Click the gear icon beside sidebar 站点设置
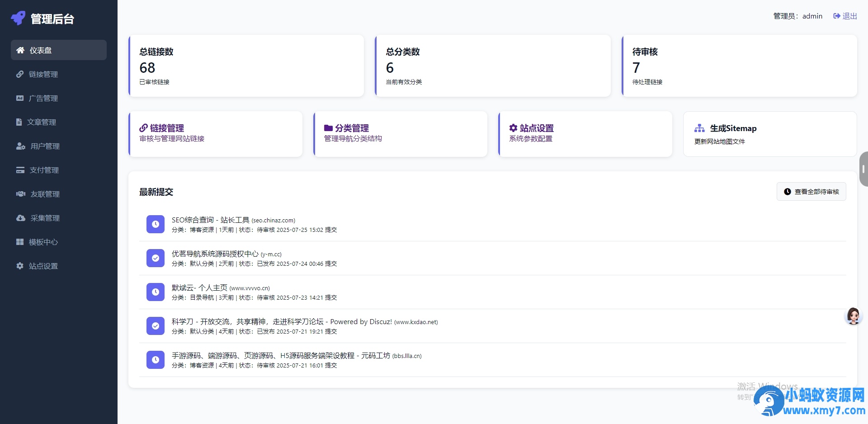The width and height of the screenshot is (868, 424). pos(20,266)
